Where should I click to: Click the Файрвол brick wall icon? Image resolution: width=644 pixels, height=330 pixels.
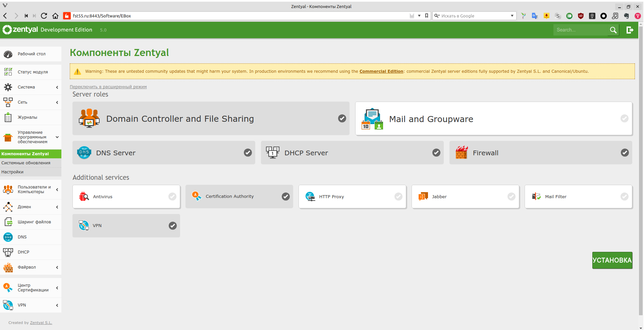click(8, 267)
